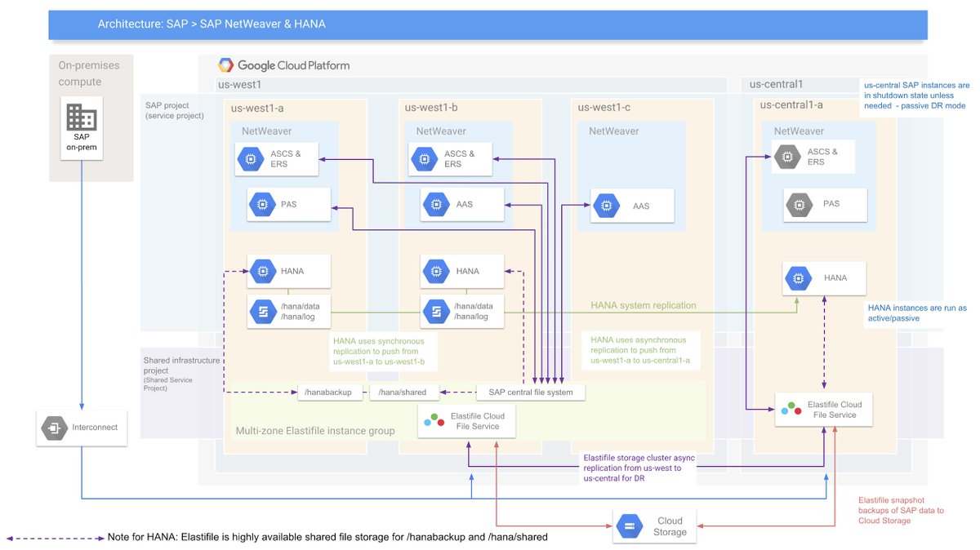
Task: Select the Elastifile icon inside the multi-zone instance group
Action: 434,420
